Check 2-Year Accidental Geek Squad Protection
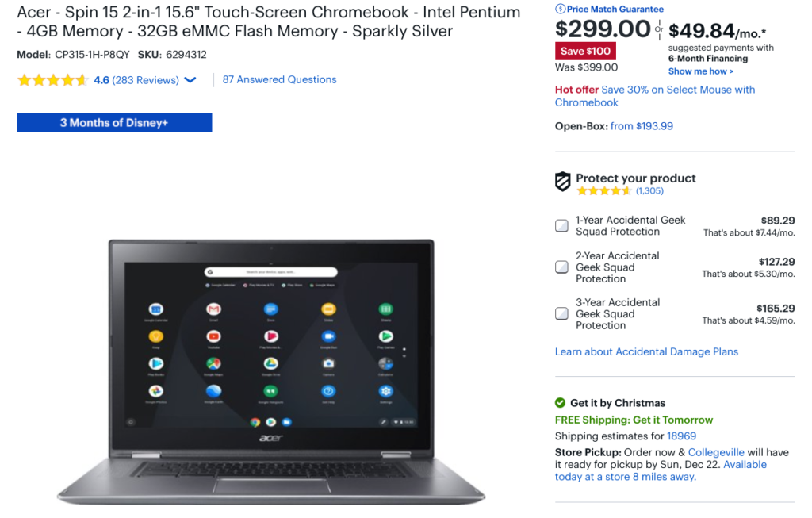 (x=561, y=267)
